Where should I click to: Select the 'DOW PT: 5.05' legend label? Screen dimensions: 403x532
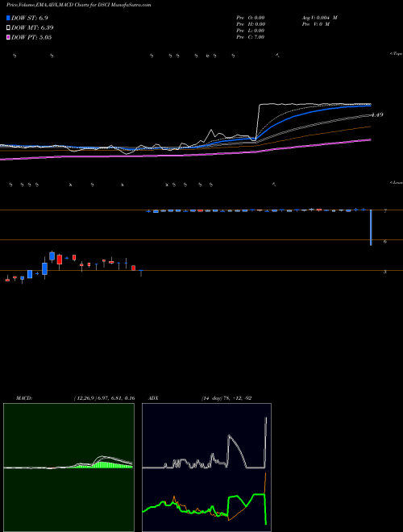[x=31, y=37]
